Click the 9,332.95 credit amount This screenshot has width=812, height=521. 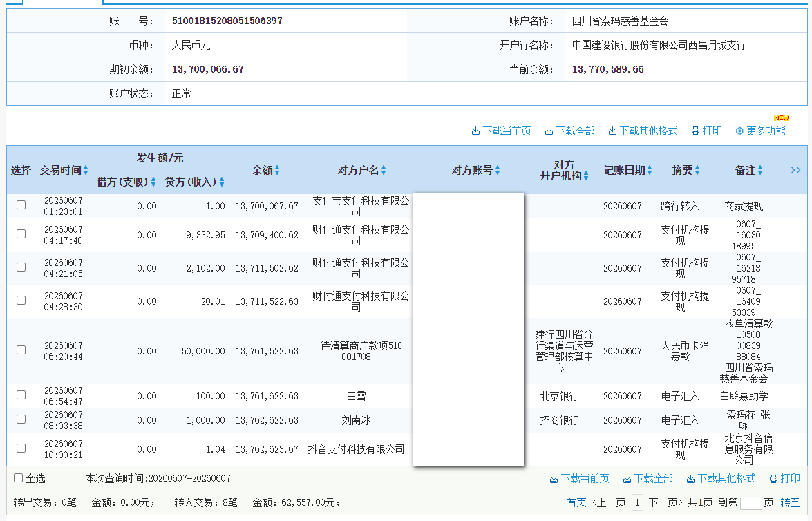(x=205, y=235)
